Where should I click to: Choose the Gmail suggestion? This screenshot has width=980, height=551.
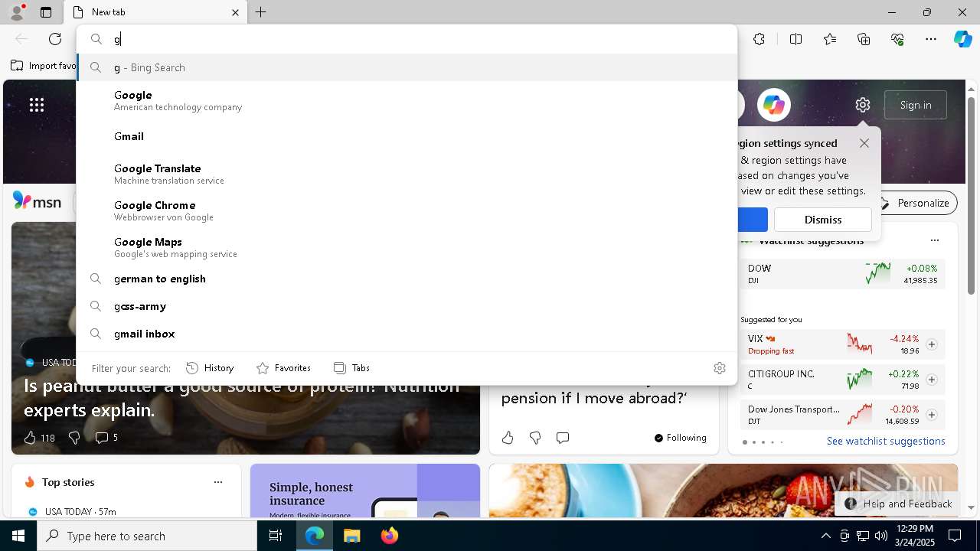[x=407, y=136]
